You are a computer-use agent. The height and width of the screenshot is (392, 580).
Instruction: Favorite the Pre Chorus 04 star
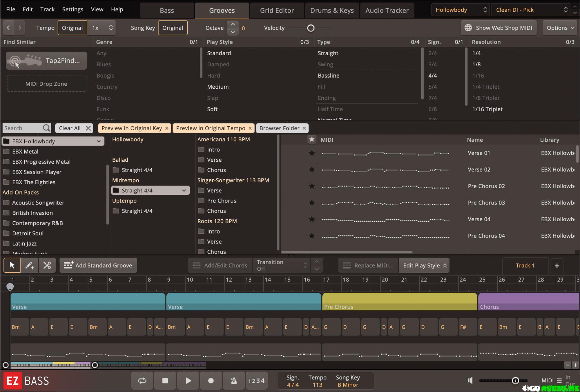(312, 236)
